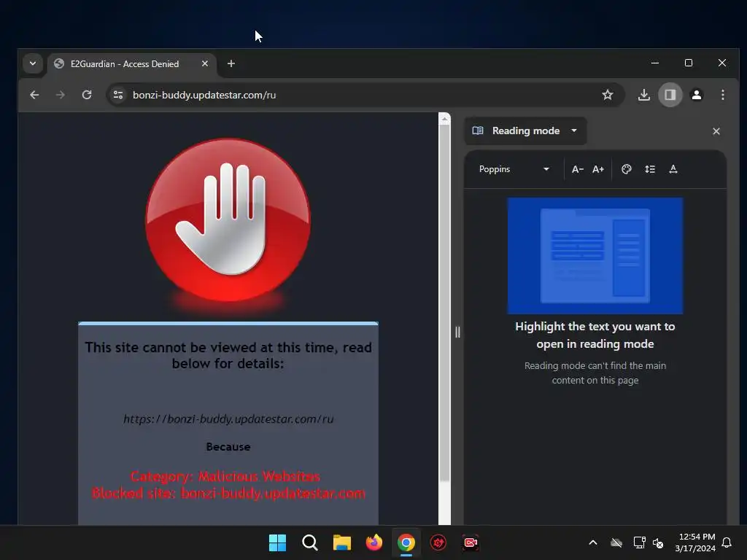
Task: Open the tab search dropdown arrow
Action: click(33, 63)
